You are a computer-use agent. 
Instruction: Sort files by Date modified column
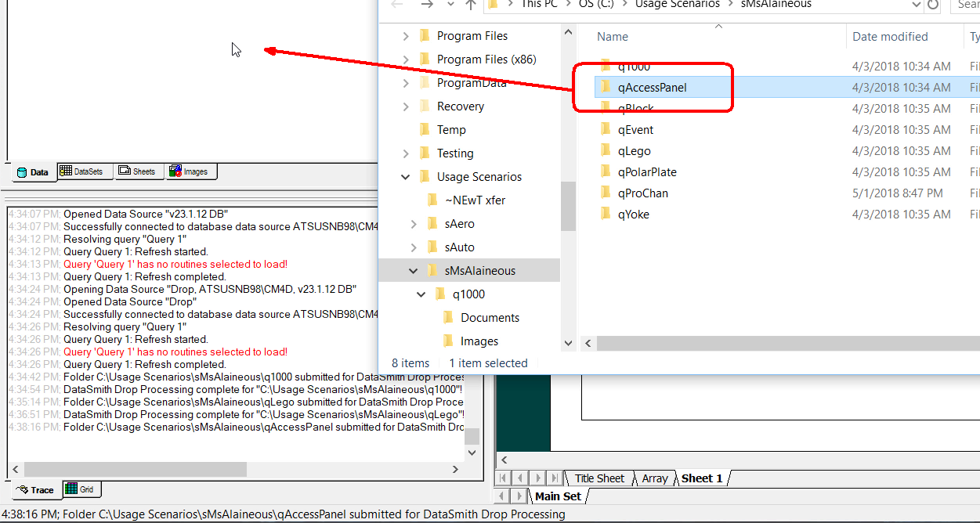pyautogui.click(x=890, y=37)
